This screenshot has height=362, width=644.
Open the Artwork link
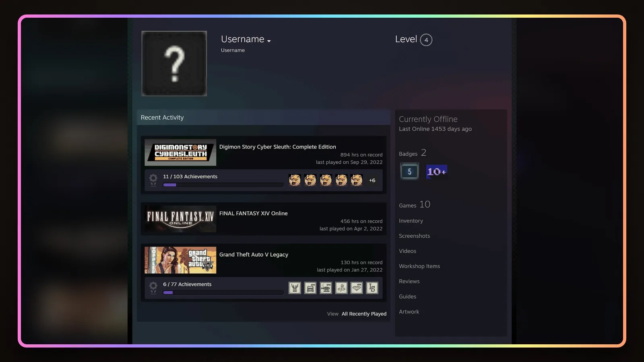pyautogui.click(x=409, y=312)
